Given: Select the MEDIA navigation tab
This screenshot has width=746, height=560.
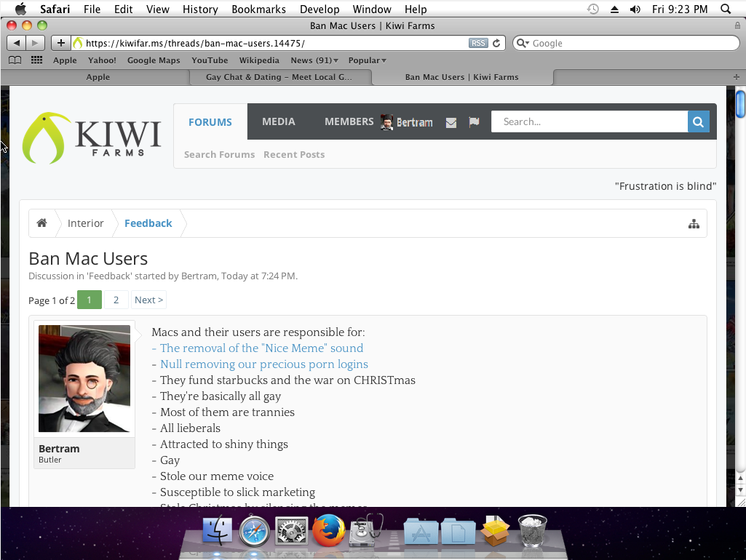Looking at the screenshot, I should click(279, 121).
